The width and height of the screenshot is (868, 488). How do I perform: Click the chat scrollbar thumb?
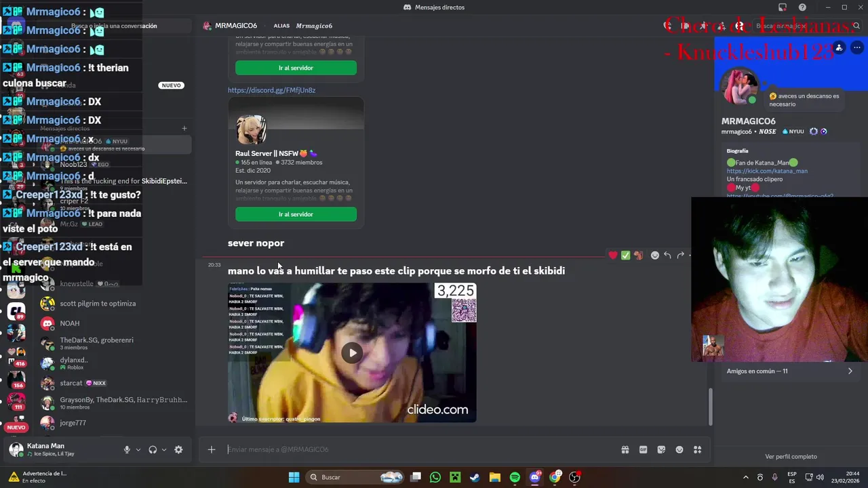tap(711, 405)
